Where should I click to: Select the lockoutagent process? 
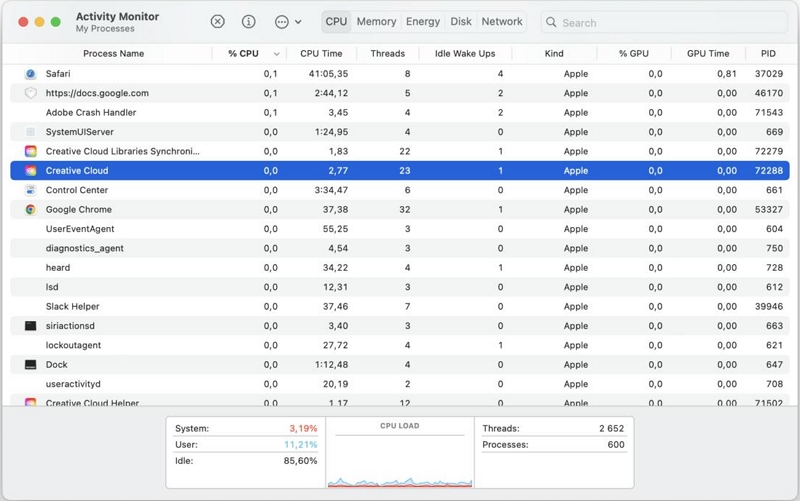tap(73, 345)
